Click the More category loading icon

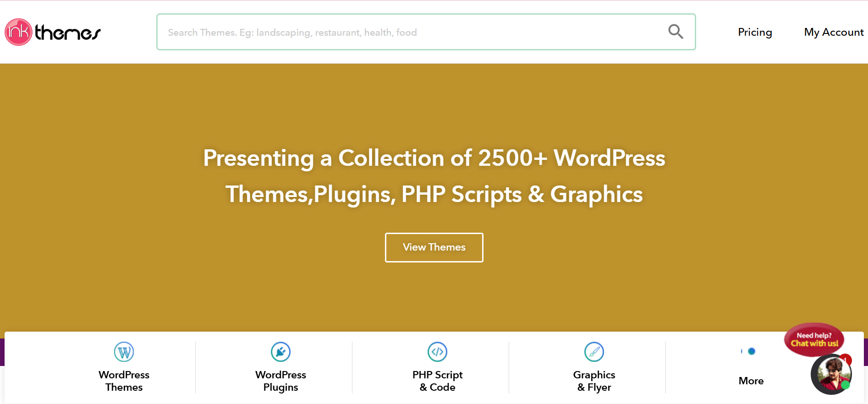(x=749, y=351)
